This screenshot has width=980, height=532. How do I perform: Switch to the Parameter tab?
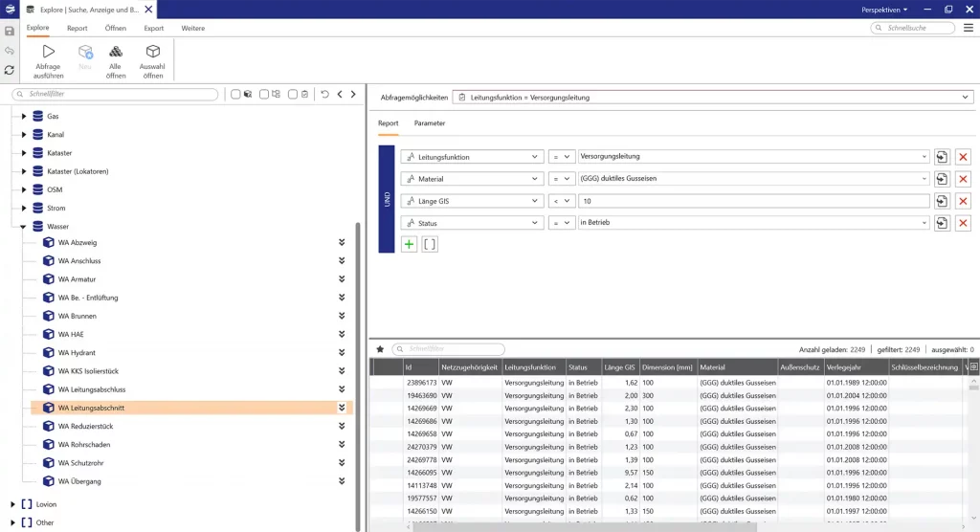(x=429, y=123)
